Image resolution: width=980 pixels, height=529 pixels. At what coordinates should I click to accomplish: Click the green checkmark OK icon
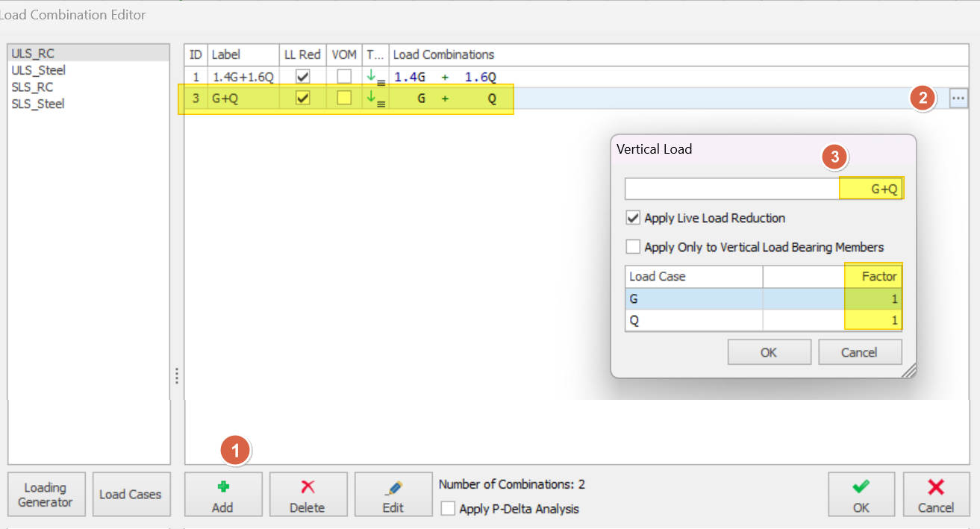(861, 487)
